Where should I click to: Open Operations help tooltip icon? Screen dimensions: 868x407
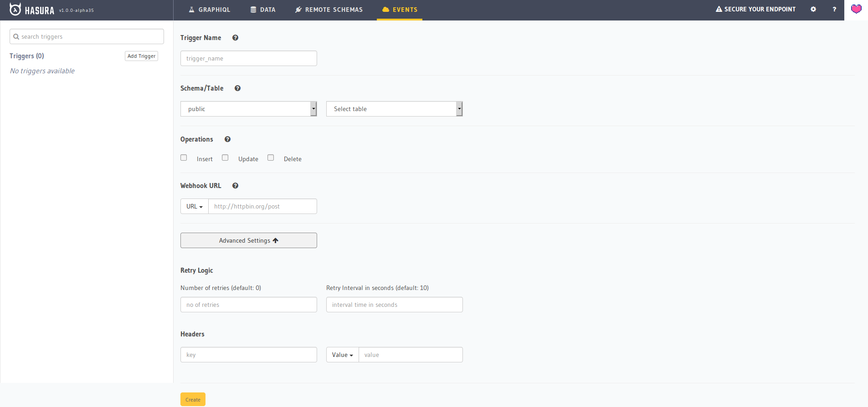pos(227,139)
